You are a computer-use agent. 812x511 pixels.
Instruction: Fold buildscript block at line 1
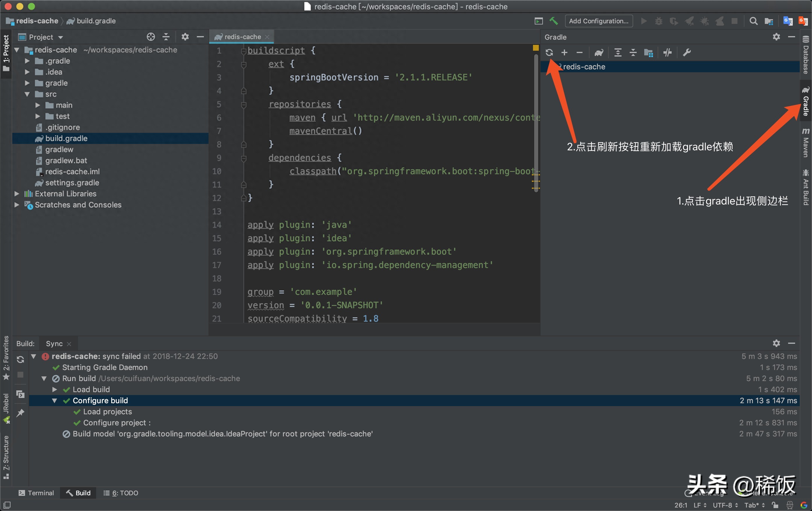point(243,51)
